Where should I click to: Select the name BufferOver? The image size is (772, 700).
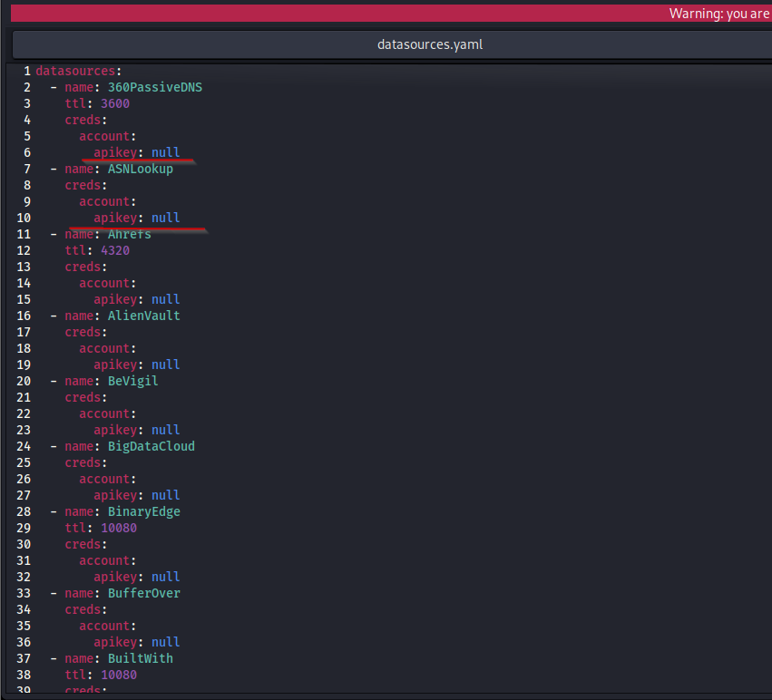[143, 593]
